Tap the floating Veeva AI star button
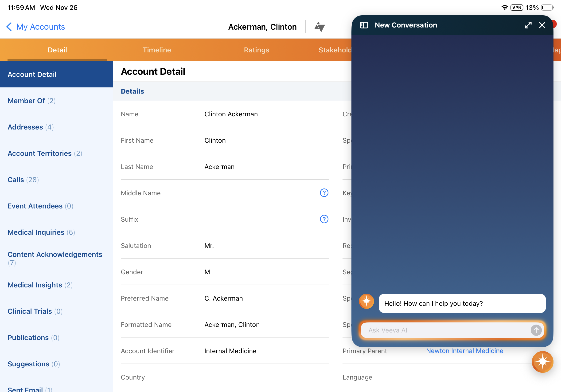The height and width of the screenshot is (392, 561). coord(542,362)
